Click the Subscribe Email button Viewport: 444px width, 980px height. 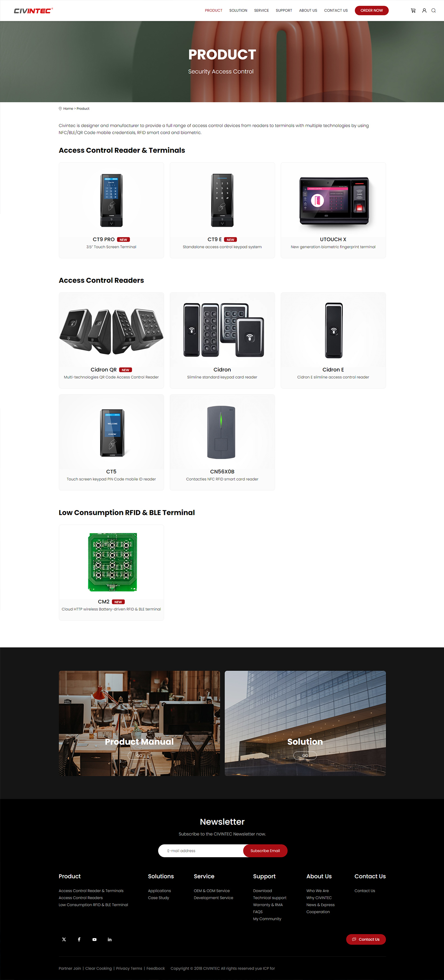(x=265, y=851)
